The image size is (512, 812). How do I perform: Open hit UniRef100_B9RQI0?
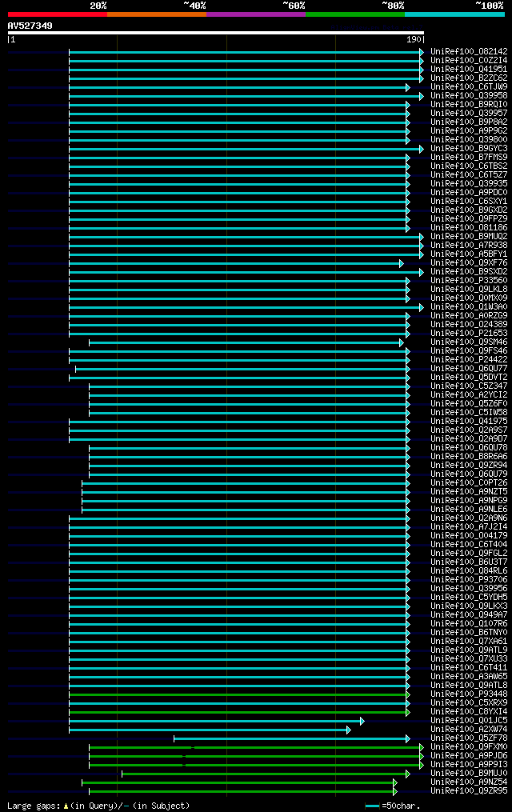[x=469, y=104]
